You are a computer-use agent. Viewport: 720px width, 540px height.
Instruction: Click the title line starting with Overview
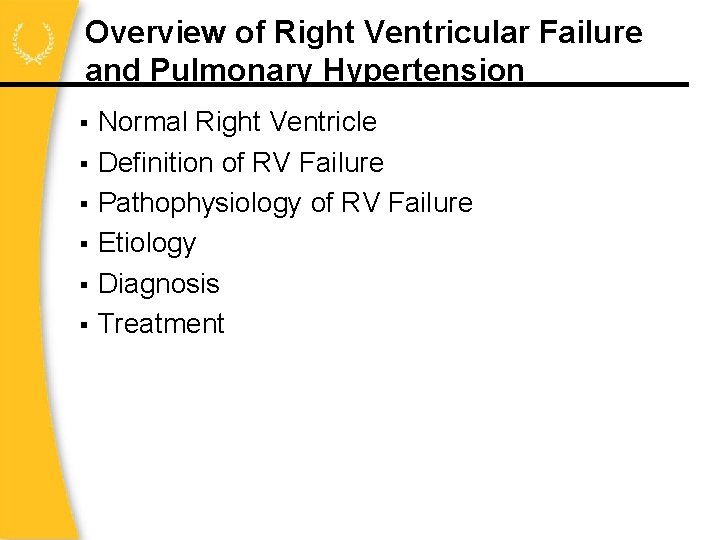click(x=364, y=33)
